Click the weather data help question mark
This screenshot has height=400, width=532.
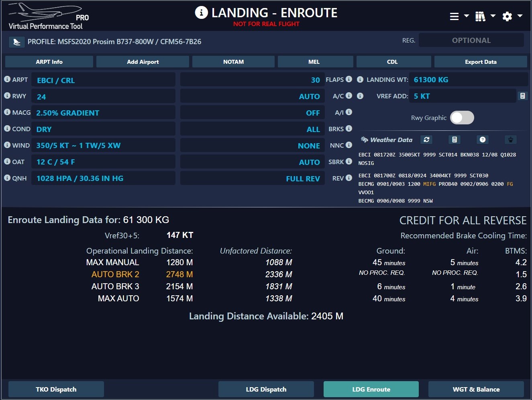pos(483,140)
